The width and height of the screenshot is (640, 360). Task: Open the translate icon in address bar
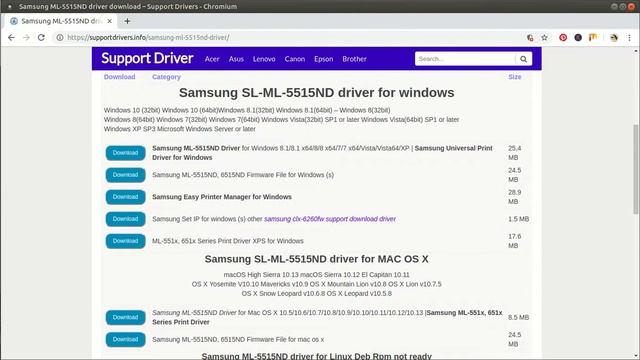530,38
